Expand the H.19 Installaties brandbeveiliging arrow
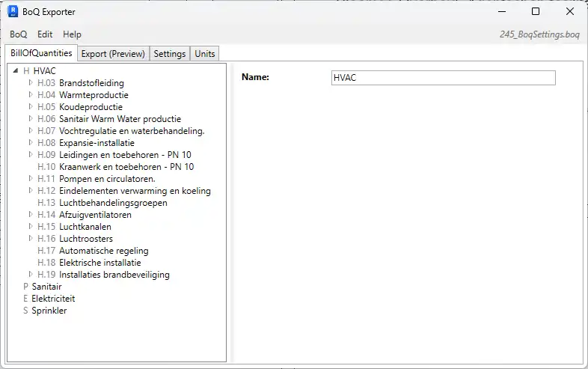 coord(31,275)
